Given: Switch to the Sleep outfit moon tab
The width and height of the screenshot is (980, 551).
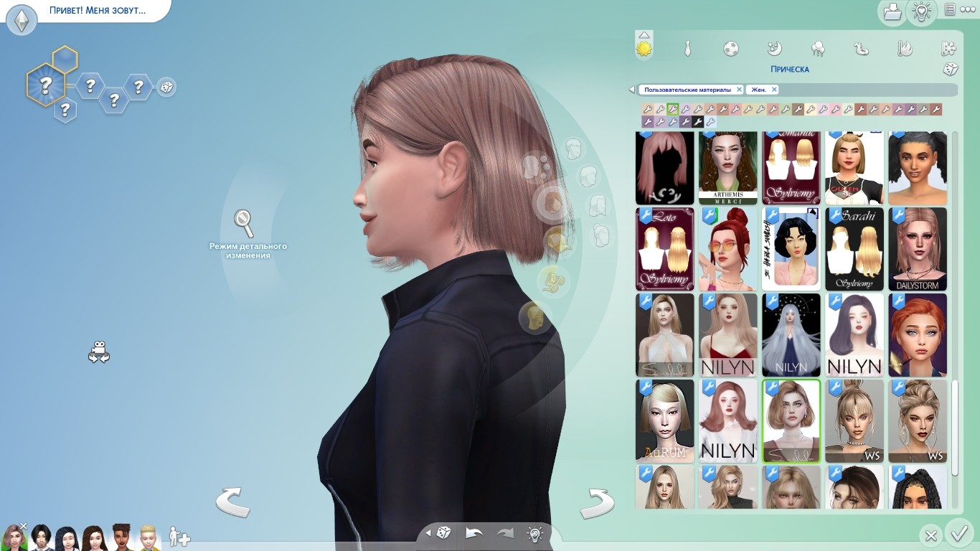Looking at the screenshot, I should pos(774,49).
